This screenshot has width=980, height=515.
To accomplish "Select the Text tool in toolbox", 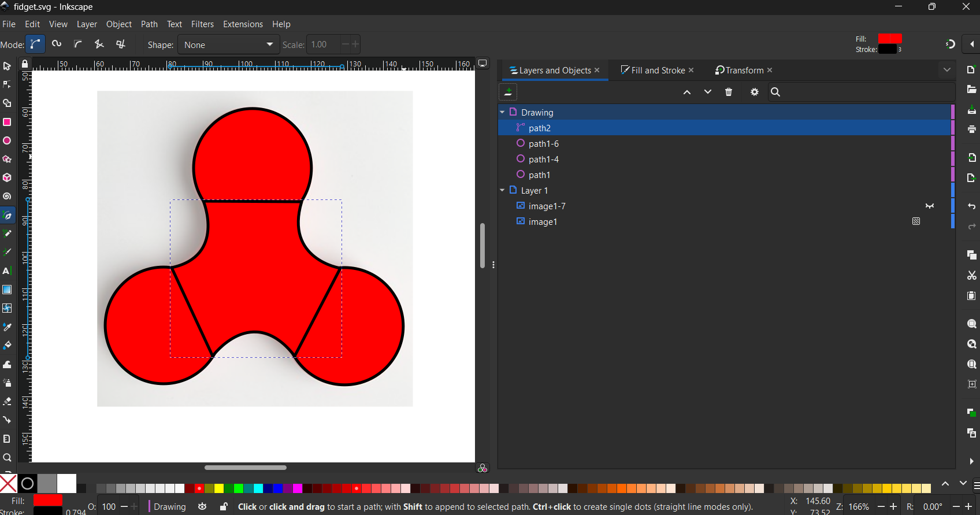I will tap(7, 271).
